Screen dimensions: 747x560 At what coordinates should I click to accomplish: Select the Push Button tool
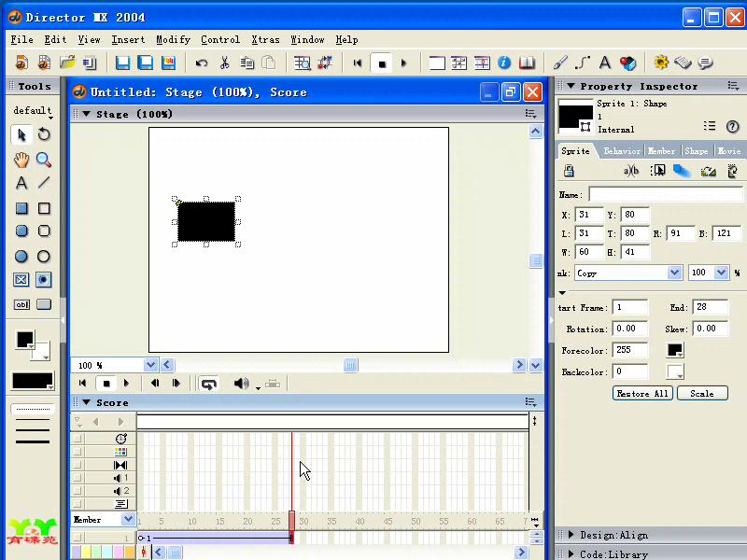tap(44, 304)
